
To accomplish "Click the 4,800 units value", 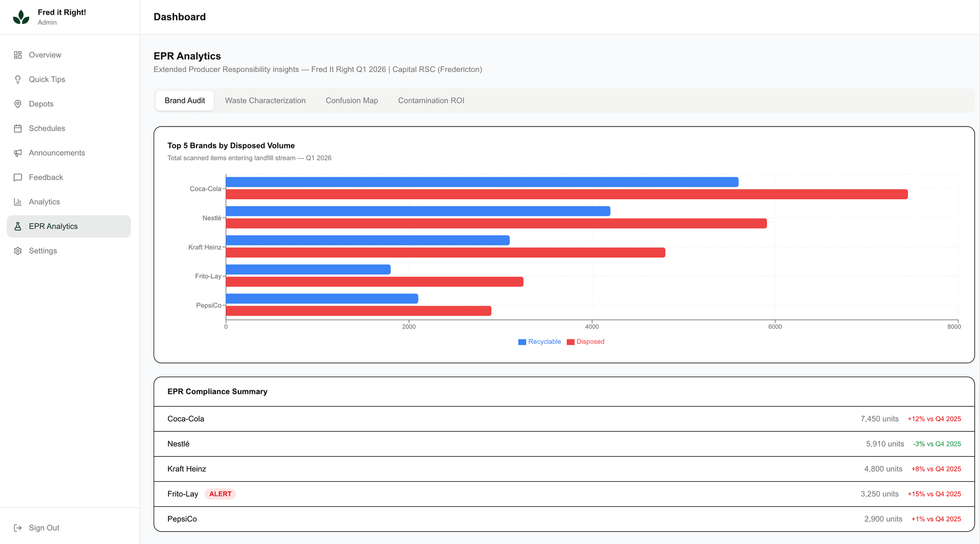I will coord(883,469).
